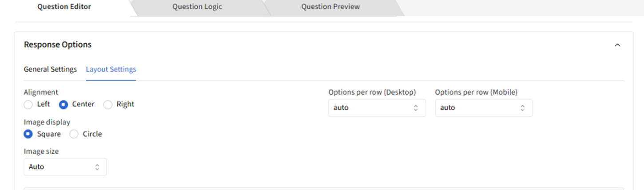
Task: Collapse the Response Options panel chevron
Action: 617,45
